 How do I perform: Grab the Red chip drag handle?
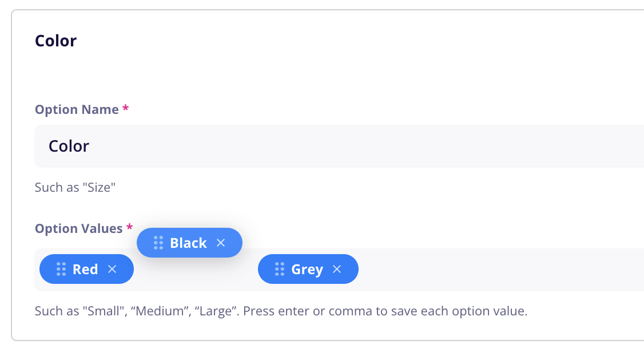(x=61, y=269)
